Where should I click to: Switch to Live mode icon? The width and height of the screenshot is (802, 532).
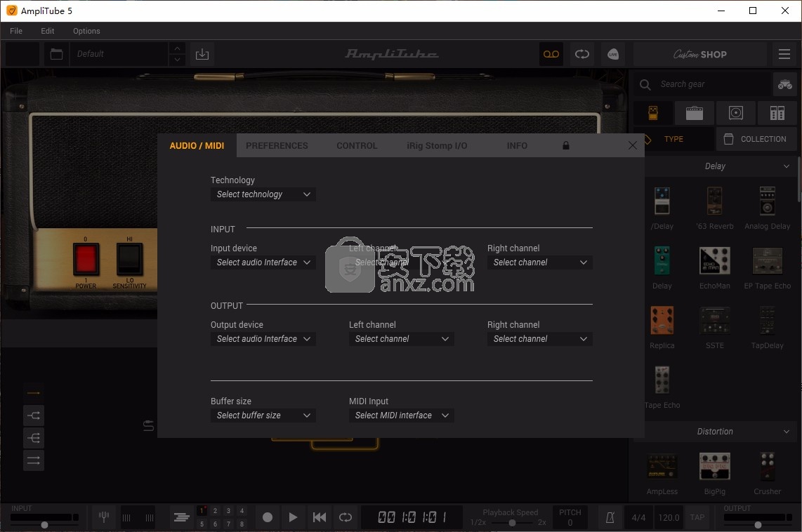point(613,54)
